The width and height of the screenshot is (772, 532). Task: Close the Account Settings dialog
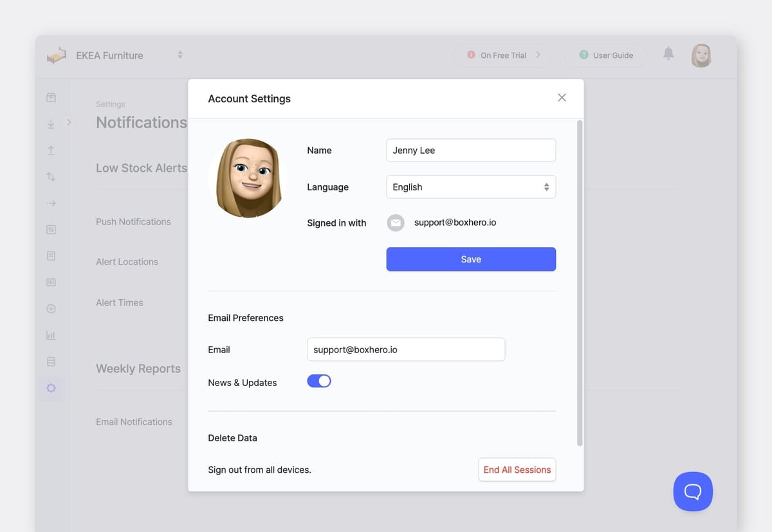click(562, 98)
